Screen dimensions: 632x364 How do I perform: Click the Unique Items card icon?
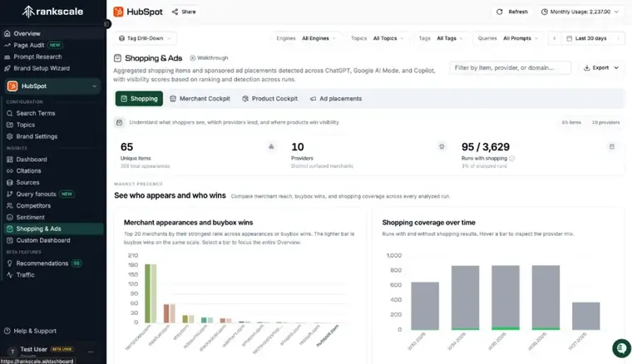coord(271,146)
